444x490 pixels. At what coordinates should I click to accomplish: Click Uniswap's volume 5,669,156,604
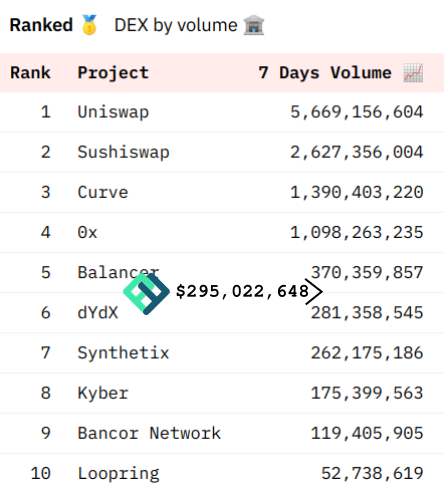(357, 112)
